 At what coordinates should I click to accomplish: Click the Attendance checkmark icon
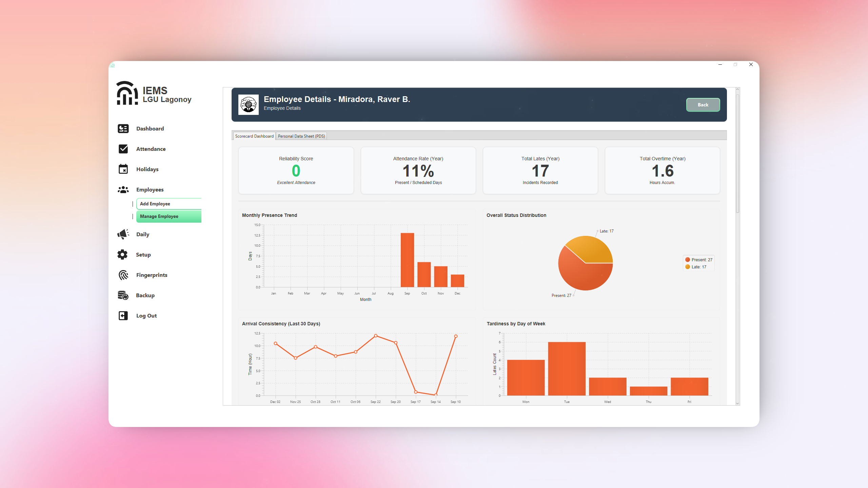(x=123, y=149)
